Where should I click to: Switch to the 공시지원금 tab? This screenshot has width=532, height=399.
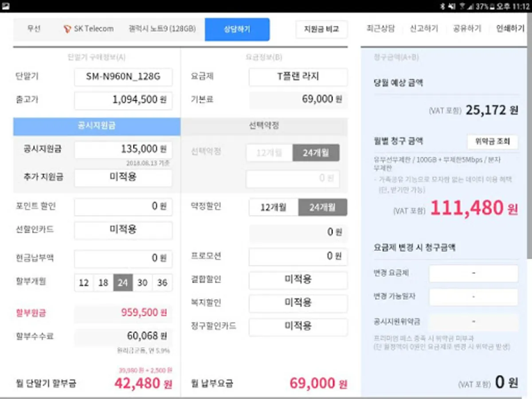coord(97,126)
